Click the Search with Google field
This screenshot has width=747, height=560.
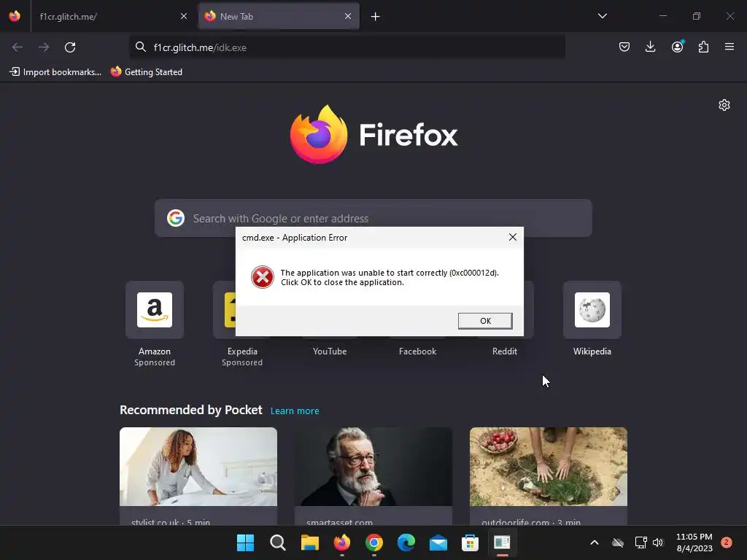tap(373, 218)
